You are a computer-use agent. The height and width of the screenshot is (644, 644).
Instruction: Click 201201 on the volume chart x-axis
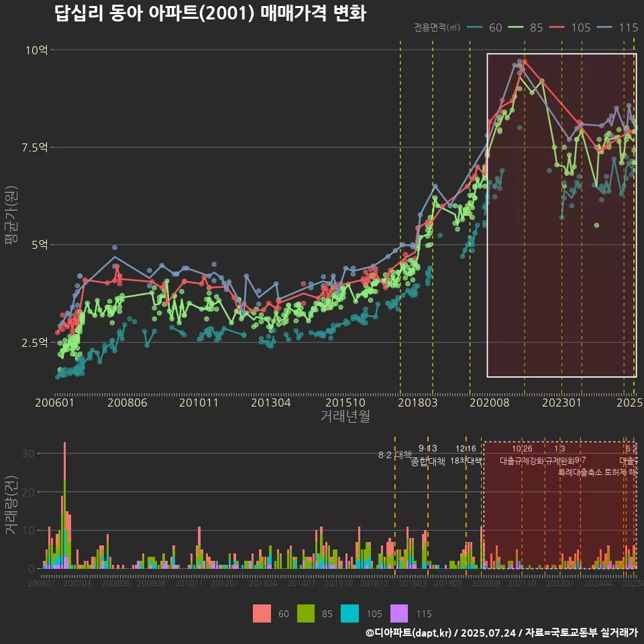224,583
